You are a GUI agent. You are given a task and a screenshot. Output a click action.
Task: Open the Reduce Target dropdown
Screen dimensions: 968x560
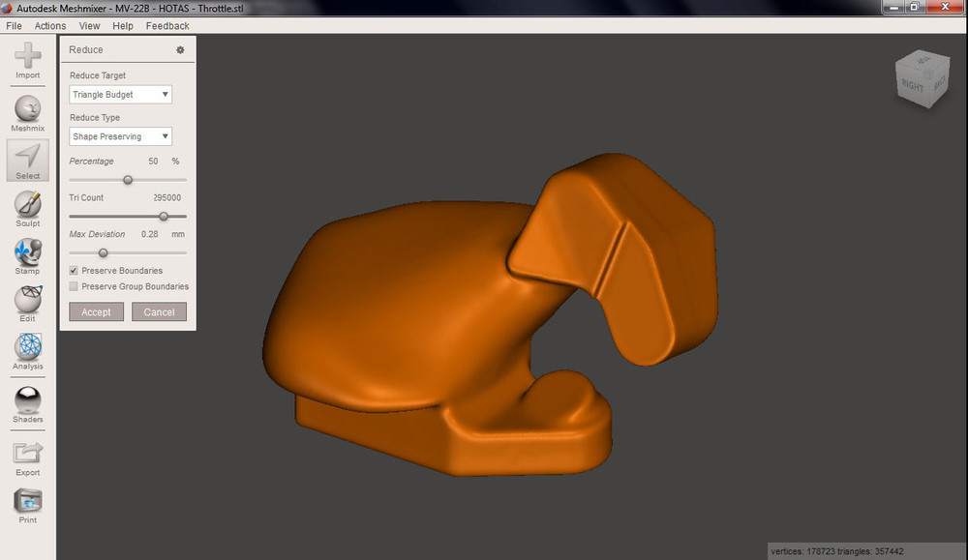point(120,95)
